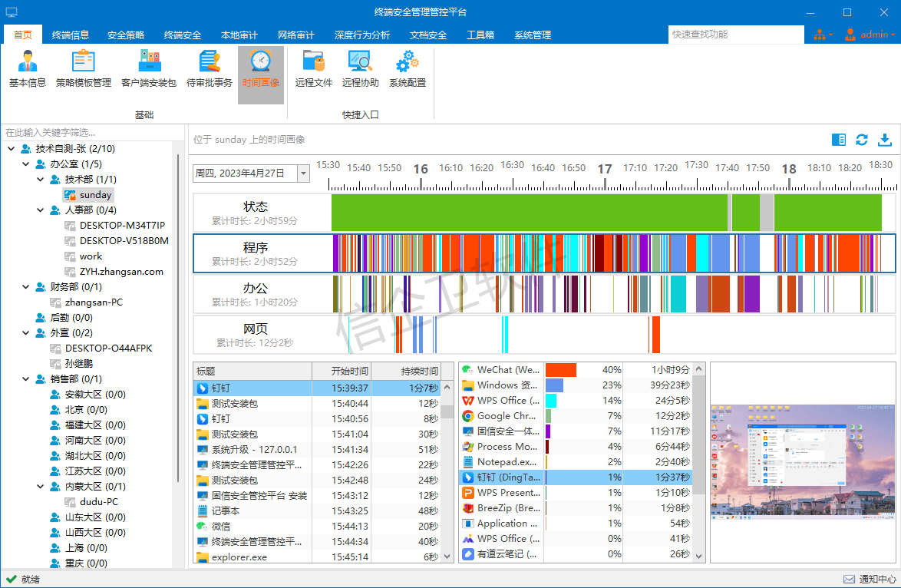Collapse the 销售部 department node
This screenshot has height=588, width=901.
tap(27, 379)
